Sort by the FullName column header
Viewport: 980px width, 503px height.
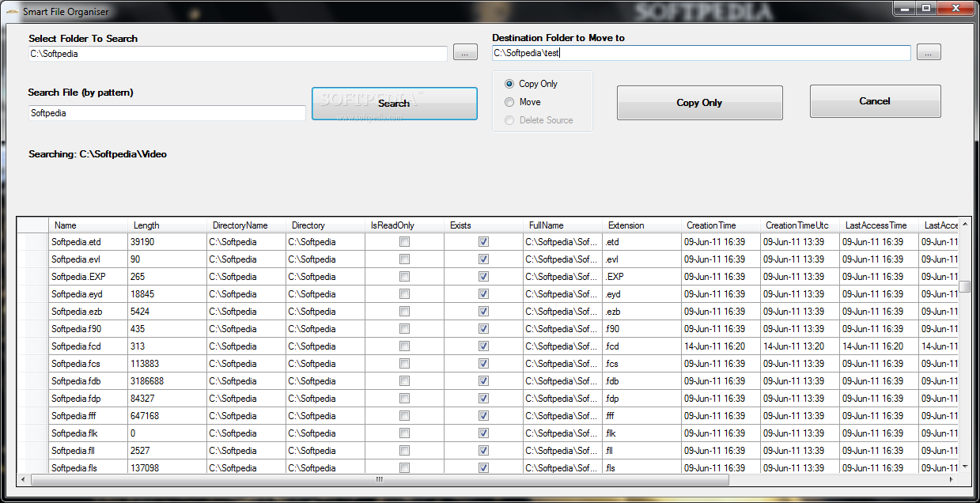pos(562,225)
